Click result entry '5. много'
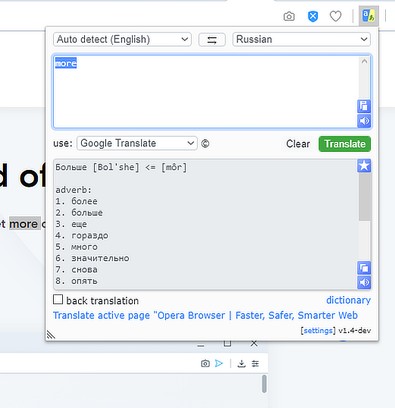 pyautogui.click(x=76, y=247)
